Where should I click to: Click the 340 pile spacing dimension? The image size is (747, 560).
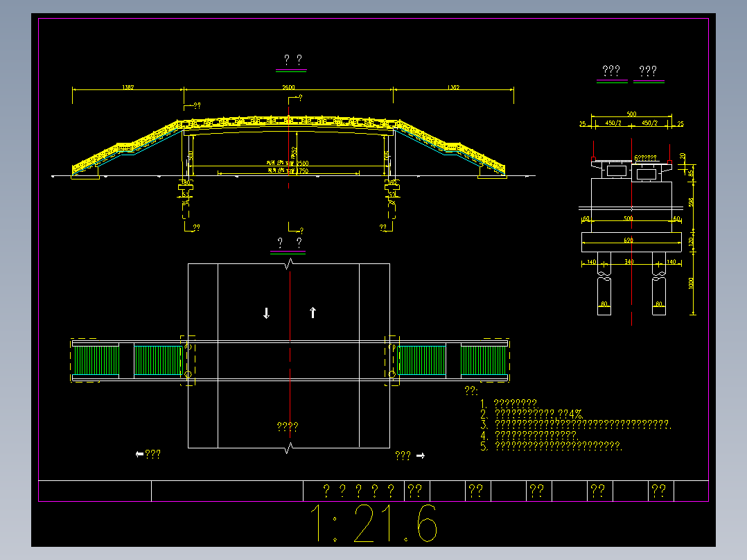click(629, 262)
